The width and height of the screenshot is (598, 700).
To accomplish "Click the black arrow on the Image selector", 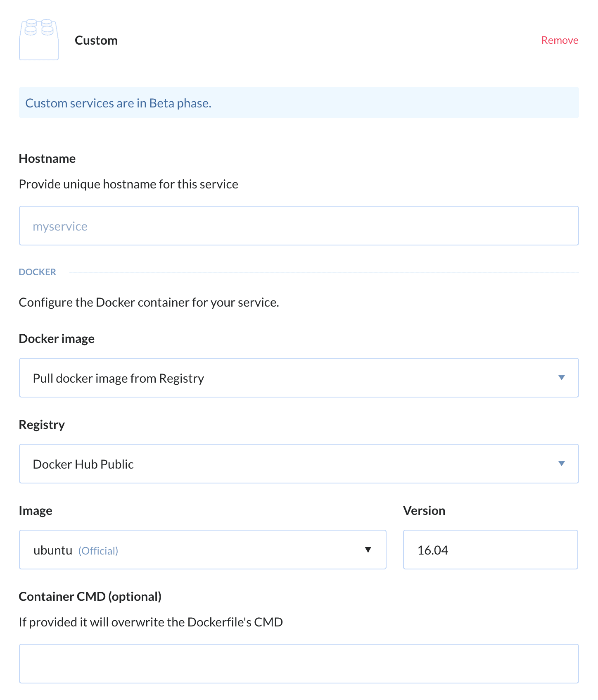I will (368, 550).
